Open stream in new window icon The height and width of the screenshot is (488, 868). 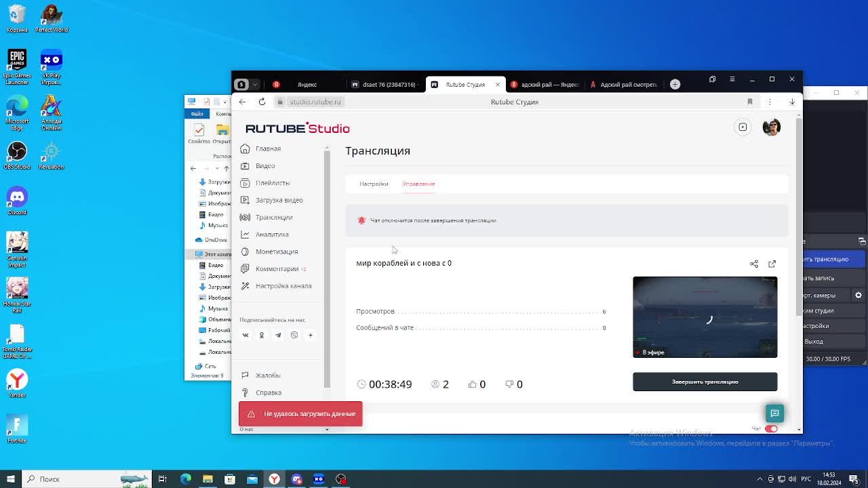[772, 264]
